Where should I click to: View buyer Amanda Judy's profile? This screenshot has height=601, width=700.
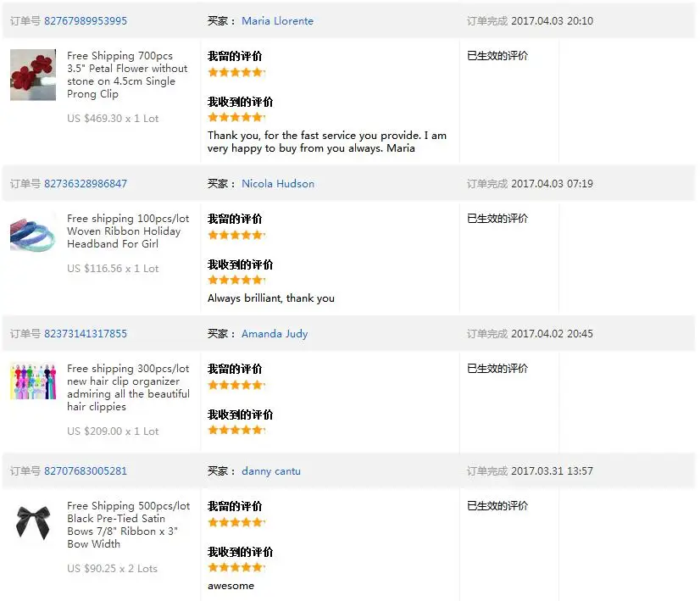tap(275, 333)
